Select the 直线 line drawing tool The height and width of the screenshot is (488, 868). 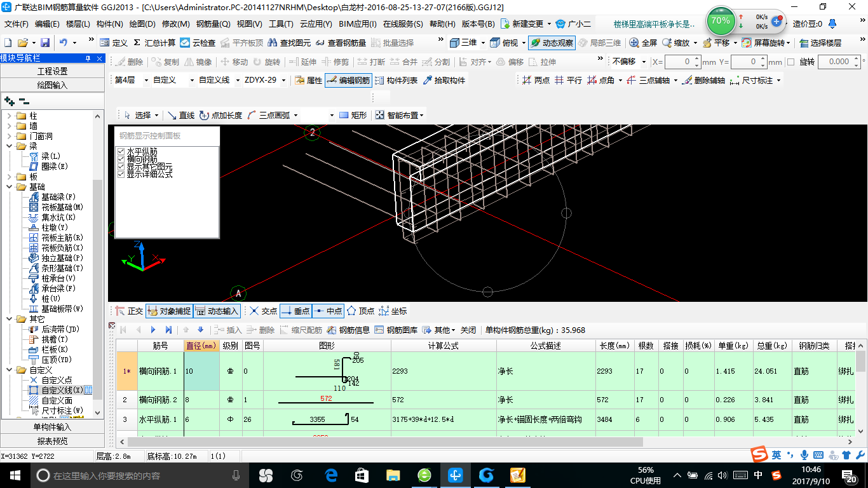pos(181,115)
